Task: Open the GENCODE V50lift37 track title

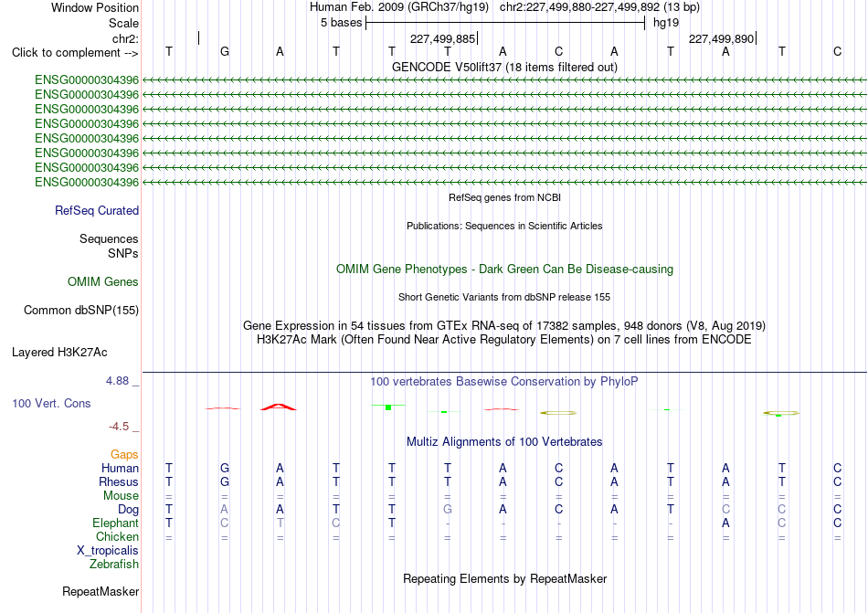Action: [x=504, y=67]
